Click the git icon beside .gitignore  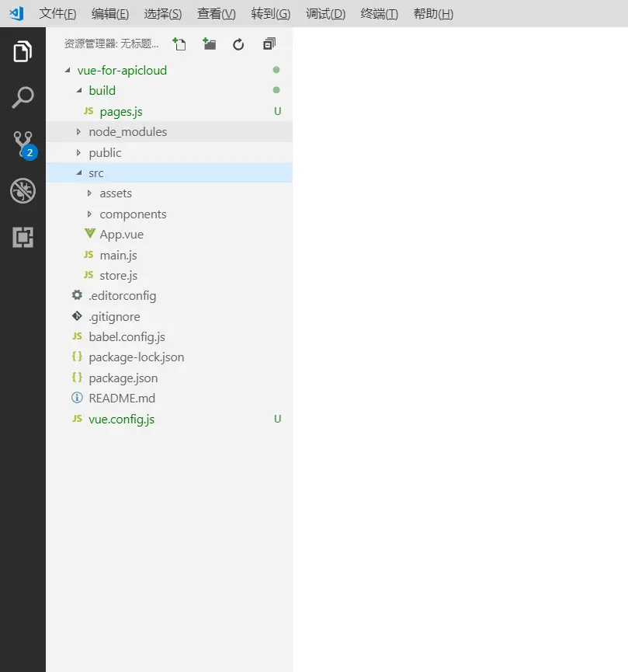click(77, 316)
